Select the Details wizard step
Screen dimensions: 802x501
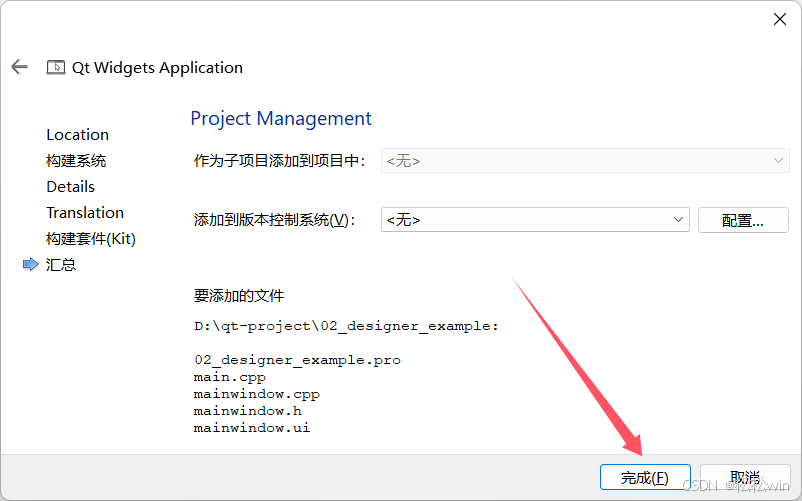tap(71, 187)
